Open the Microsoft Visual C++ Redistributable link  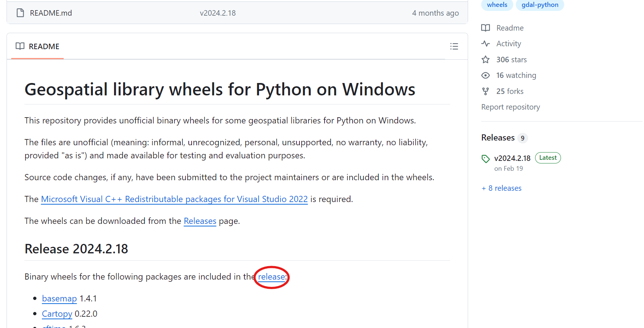pyautogui.click(x=174, y=199)
